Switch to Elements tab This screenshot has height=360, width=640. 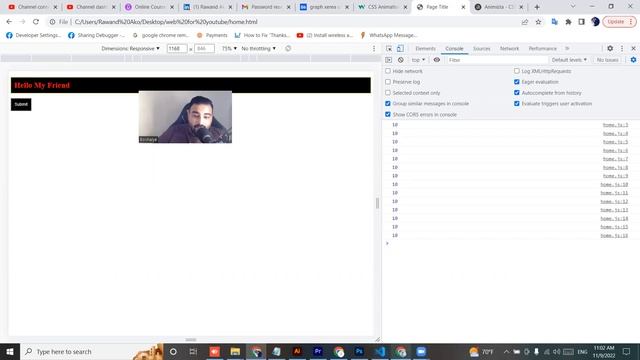[x=425, y=49]
